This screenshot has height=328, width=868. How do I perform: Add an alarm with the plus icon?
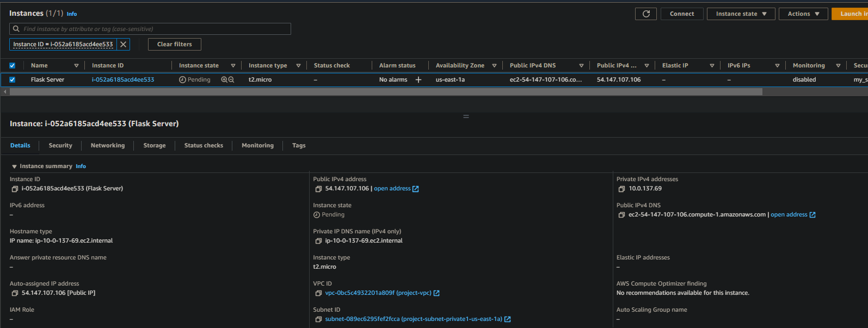coord(418,80)
